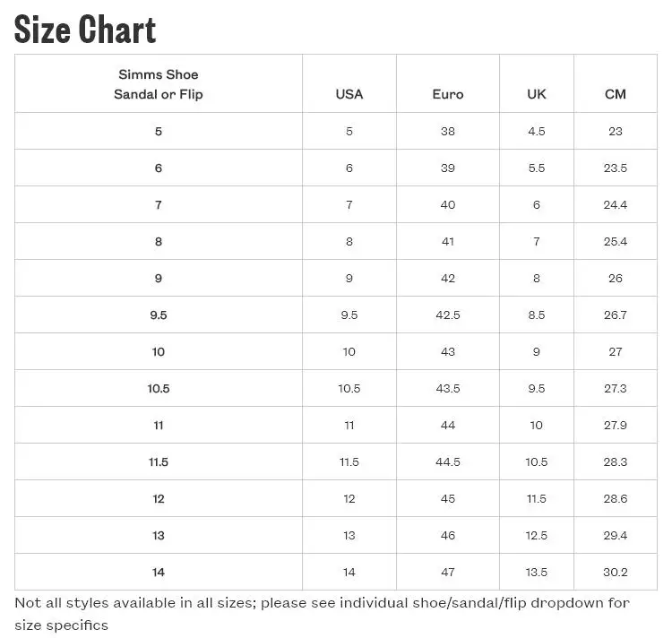Click the CM column header

pos(616,94)
